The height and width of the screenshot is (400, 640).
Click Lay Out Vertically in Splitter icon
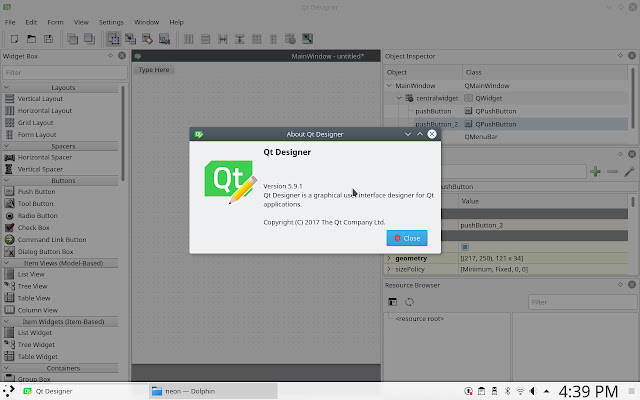point(240,39)
